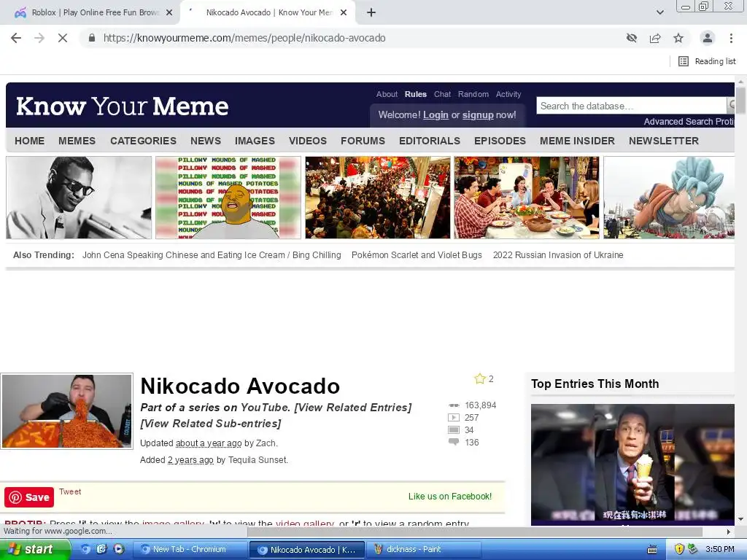
Task: Bookmark this page with the star icon
Action: [678, 38]
